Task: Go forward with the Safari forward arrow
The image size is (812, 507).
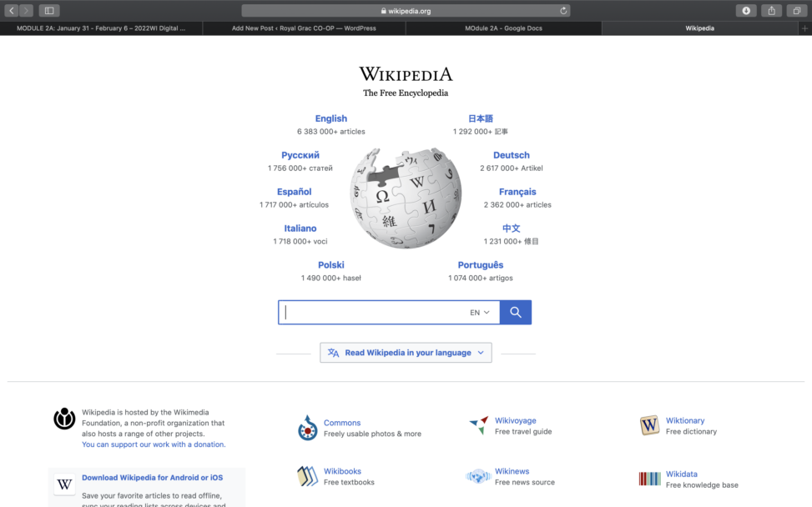Action: point(26,10)
